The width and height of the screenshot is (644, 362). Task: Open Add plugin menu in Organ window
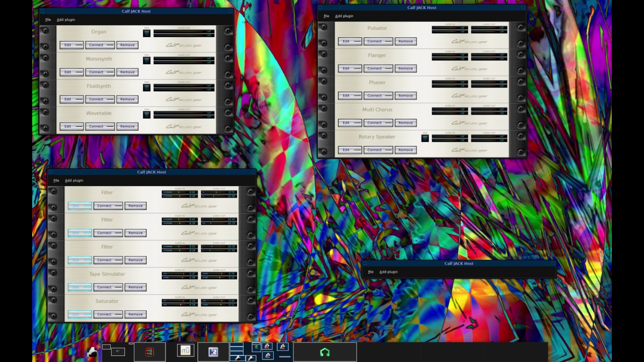[66, 20]
